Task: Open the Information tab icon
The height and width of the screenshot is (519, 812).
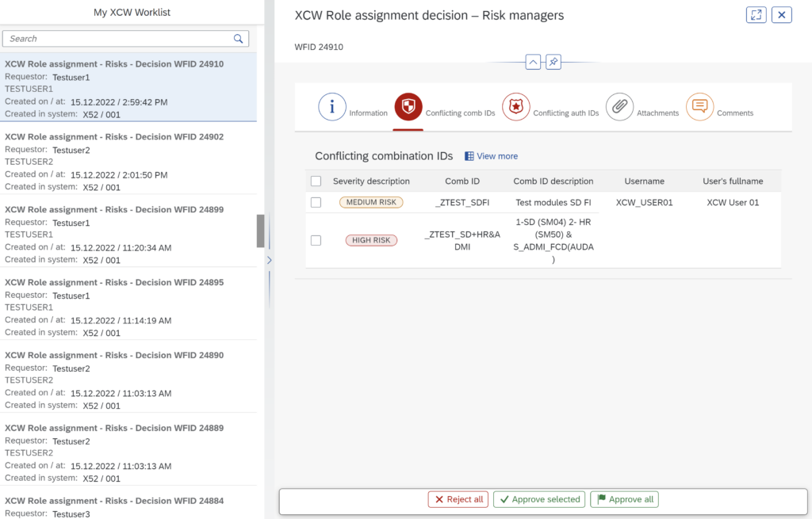Action: pos(332,107)
